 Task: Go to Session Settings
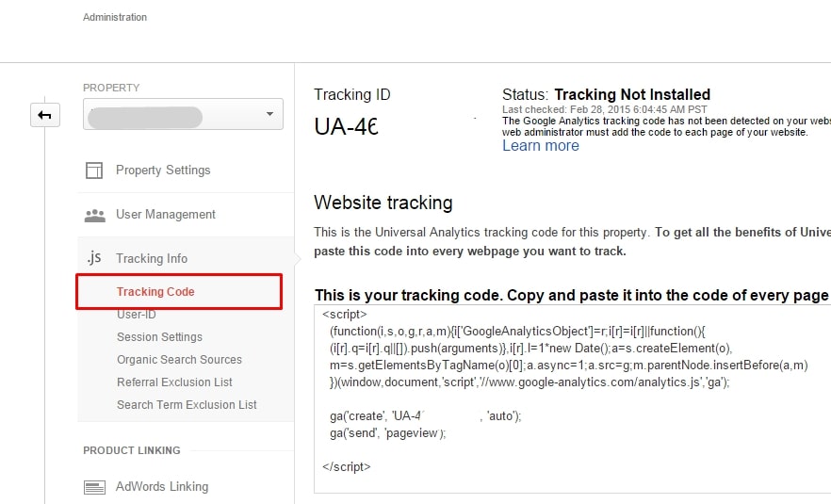[159, 337]
